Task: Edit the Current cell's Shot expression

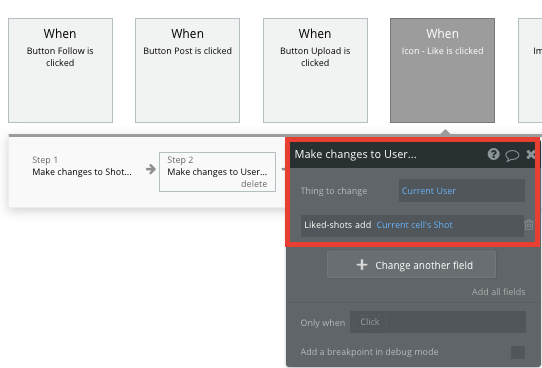Action: pos(414,225)
